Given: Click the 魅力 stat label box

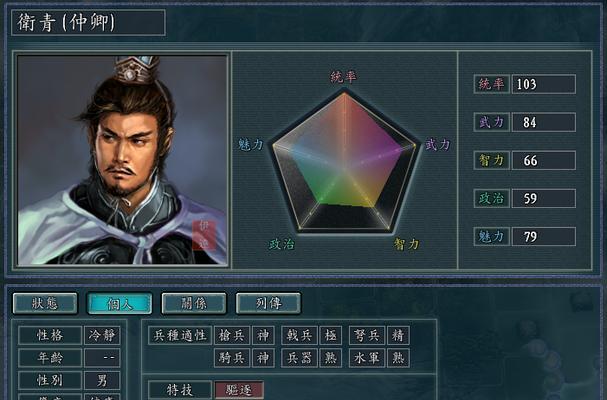Looking at the screenshot, I should 492,236.
